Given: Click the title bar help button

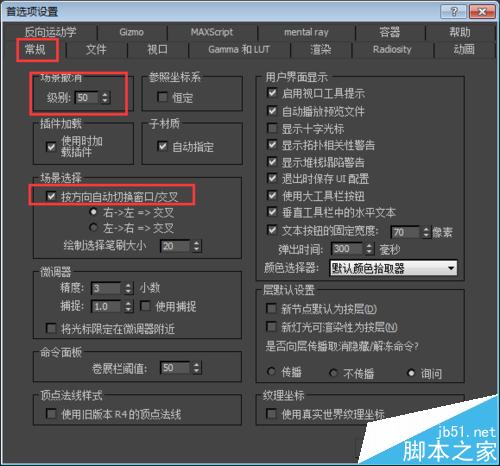Looking at the screenshot, I should [453, 12].
